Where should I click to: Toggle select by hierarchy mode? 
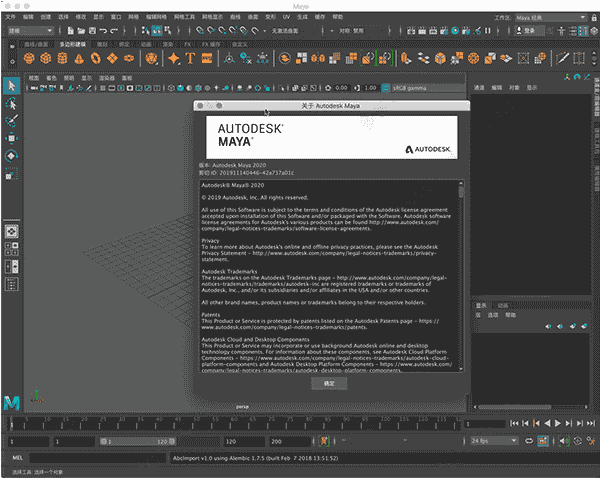pos(145,31)
